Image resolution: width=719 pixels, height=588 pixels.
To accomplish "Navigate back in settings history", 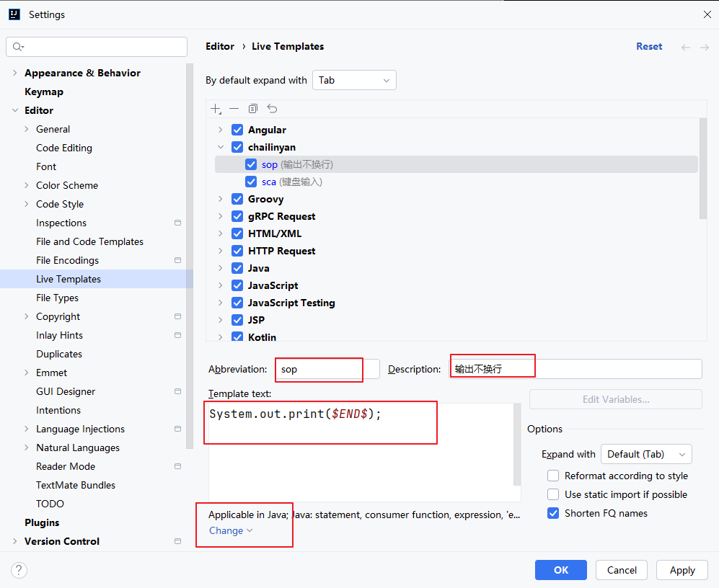I will click(x=686, y=48).
